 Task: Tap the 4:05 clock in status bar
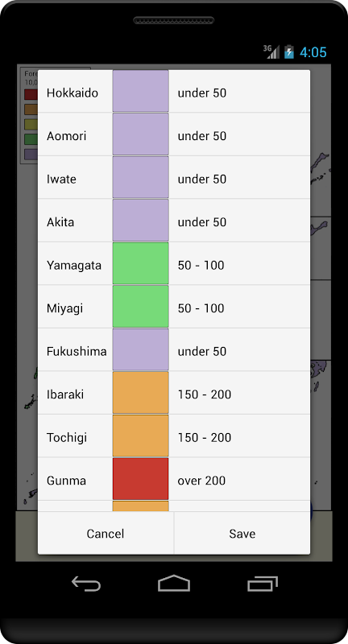[313, 52]
